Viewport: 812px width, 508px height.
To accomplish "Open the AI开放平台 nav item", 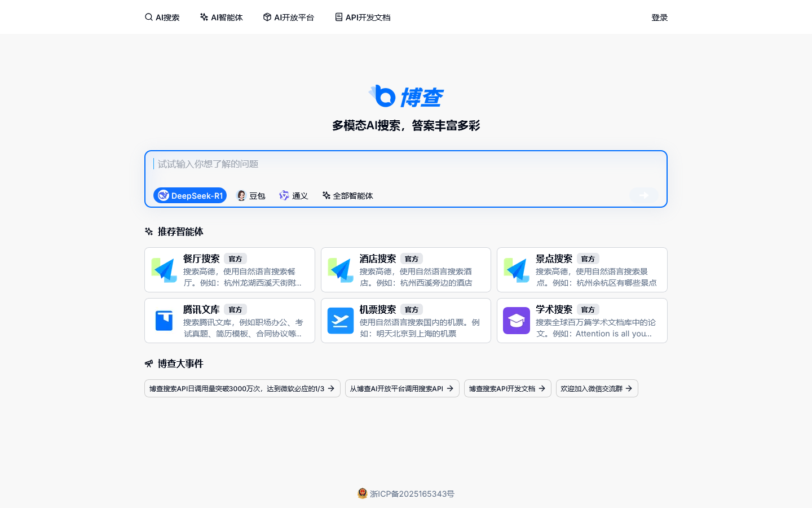I will 288,17.
